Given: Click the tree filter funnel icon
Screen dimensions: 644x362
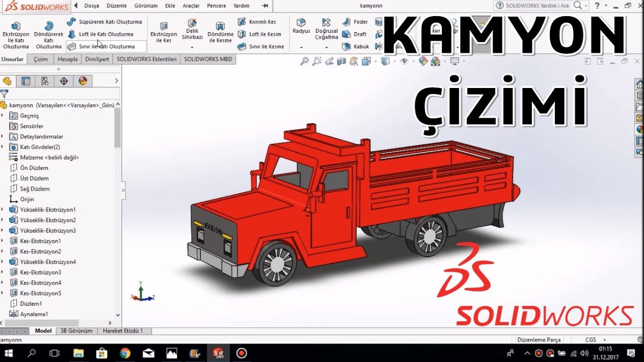Looking at the screenshot, I should 5,94.
